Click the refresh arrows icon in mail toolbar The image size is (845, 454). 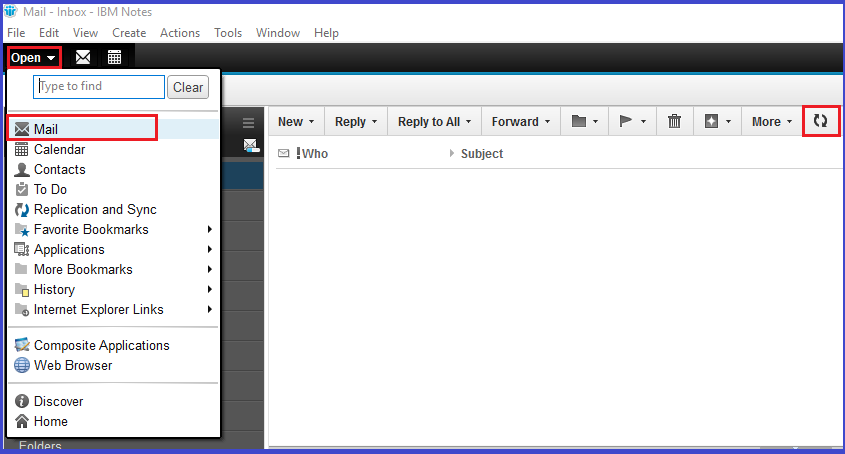click(820, 121)
